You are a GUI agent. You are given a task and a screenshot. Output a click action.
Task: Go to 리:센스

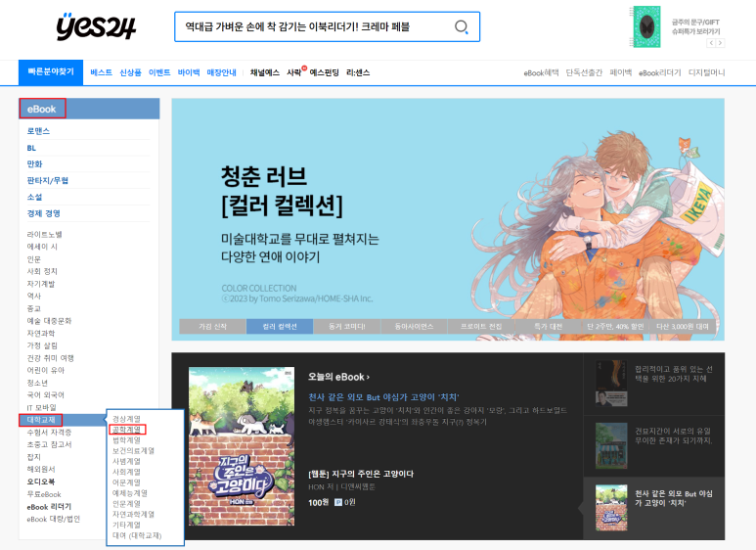[358, 72]
